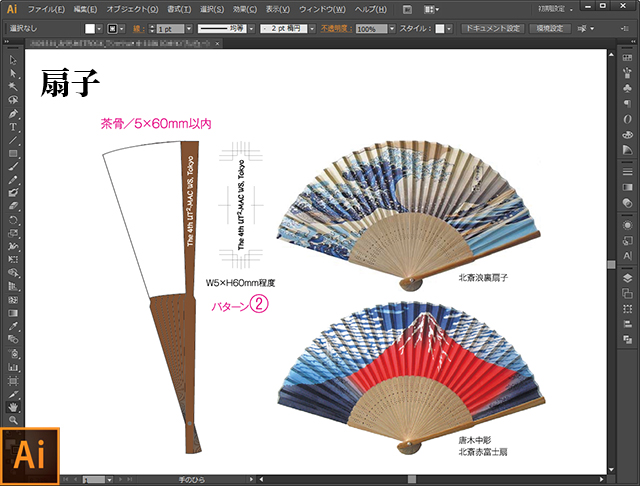Open the ウィンドウ(W) menu
The width and height of the screenshot is (640, 486).
pyautogui.click(x=322, y=9)
